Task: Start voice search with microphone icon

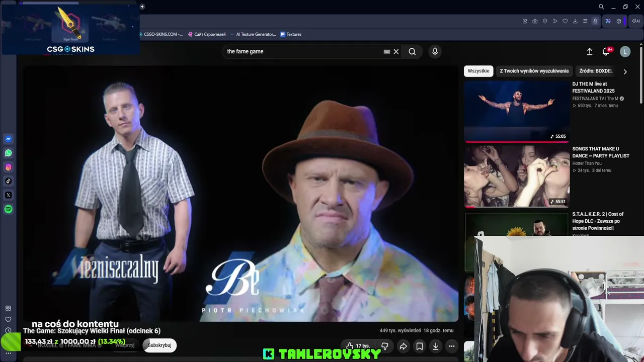Action: click(435, 51)
